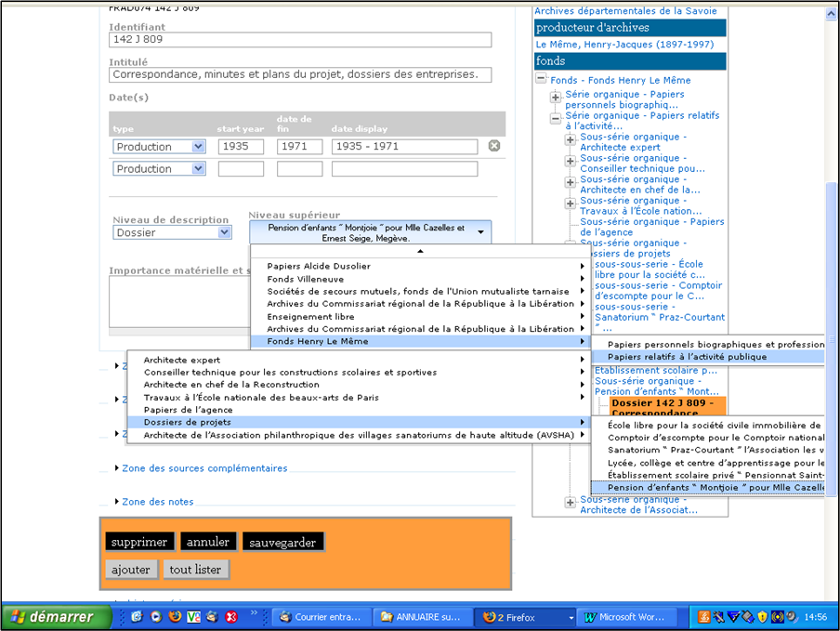Open Firefox from the quick launch bar
Image resolution: width=840 pixels, height=631 pixels.
(175, 616)
